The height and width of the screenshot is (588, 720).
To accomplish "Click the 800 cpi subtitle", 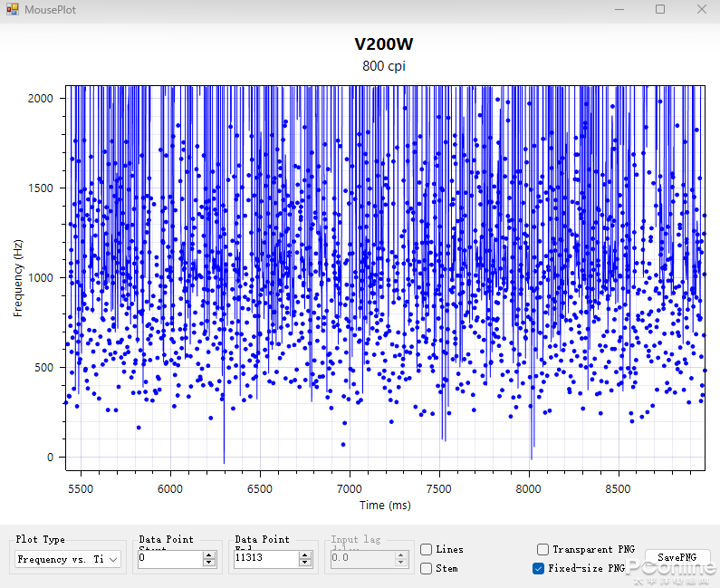I will pyautogui.click(x=383, y=66).
